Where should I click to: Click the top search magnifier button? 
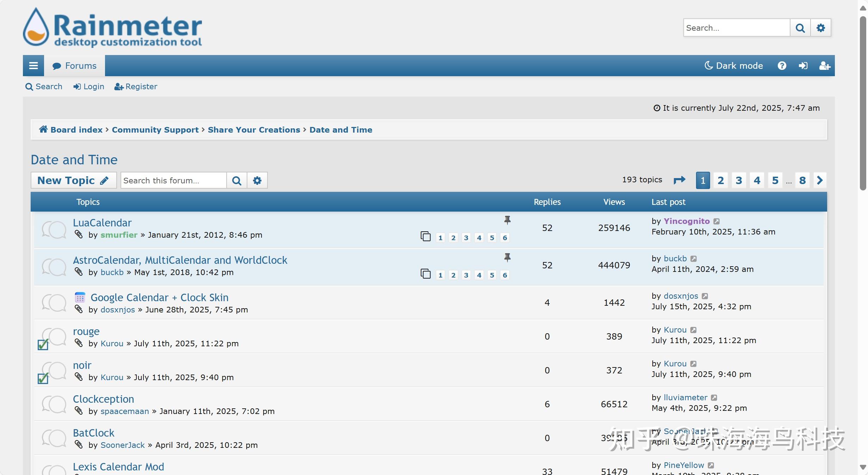[x=800, y=28]
